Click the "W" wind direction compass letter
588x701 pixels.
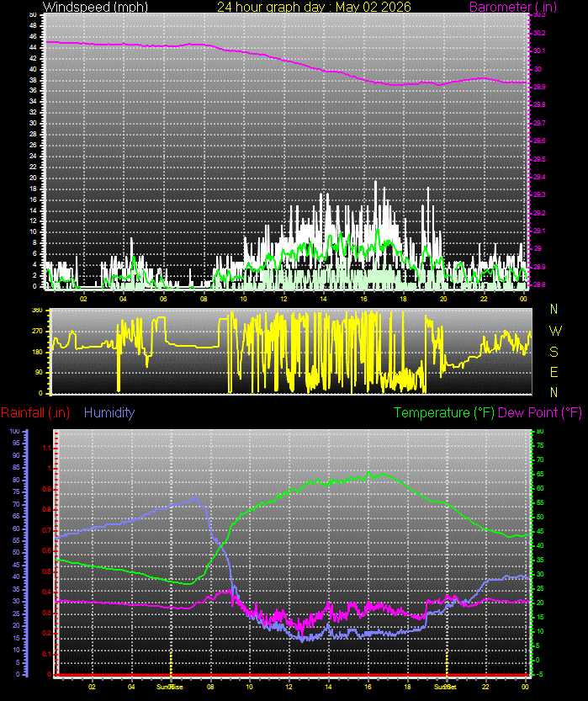(x=555, y=331)
